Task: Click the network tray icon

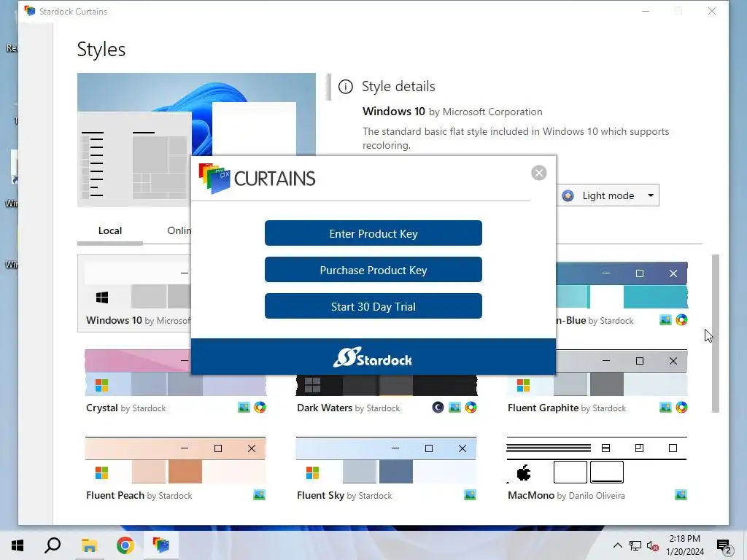Action: pyautogui.click(x=635, y=545)
